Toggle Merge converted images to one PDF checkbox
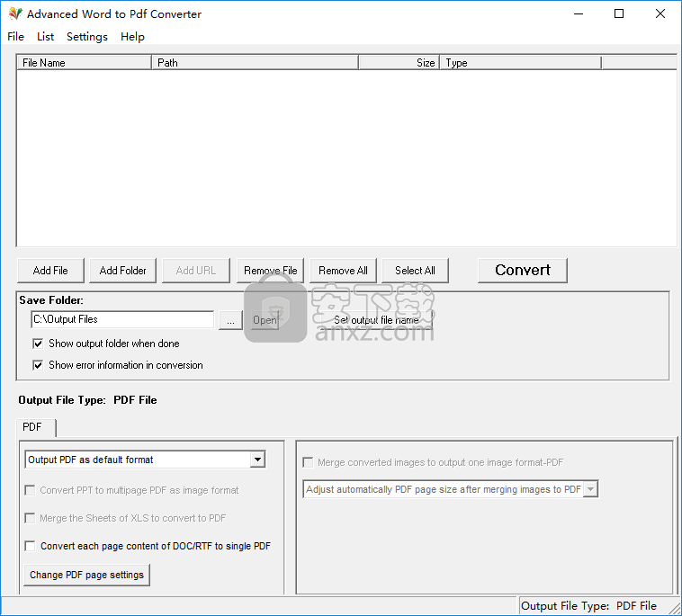 point(308,462)
